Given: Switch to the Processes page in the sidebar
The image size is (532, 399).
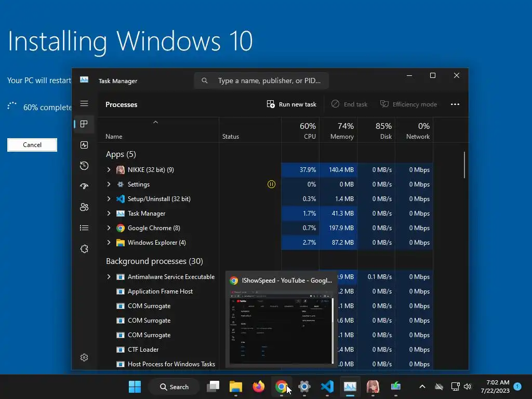Looking at the screenshot, I should [x=84, y=124].
